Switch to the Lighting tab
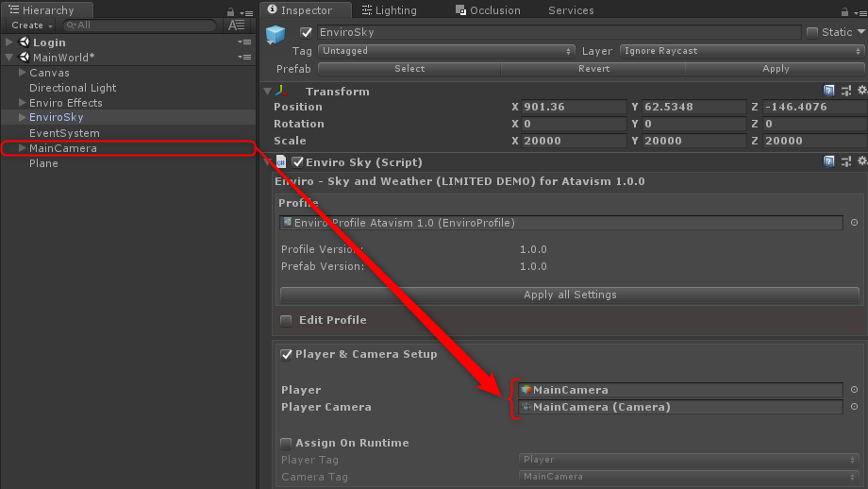Viewport: 868px width, 489px height. point(394,10)
